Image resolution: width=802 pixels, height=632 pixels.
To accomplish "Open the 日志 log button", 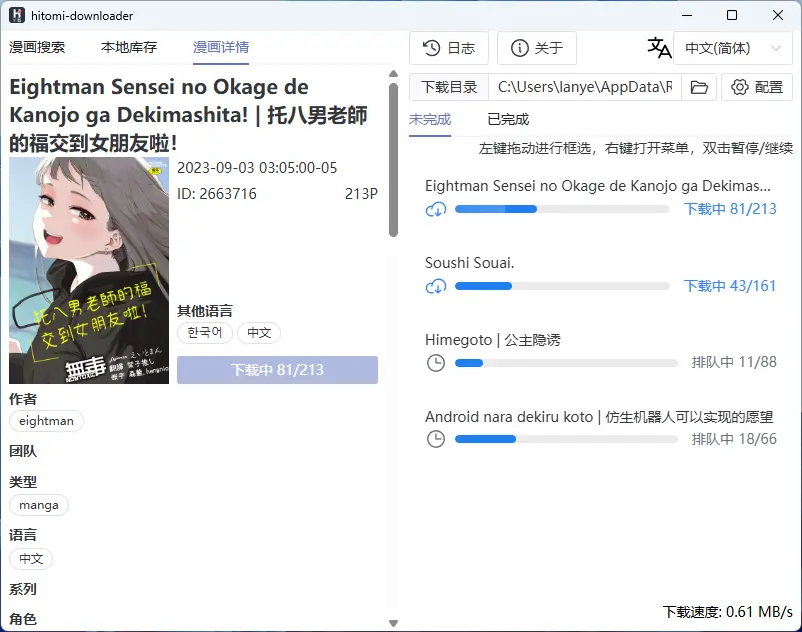I will click(x=449, y=48).
